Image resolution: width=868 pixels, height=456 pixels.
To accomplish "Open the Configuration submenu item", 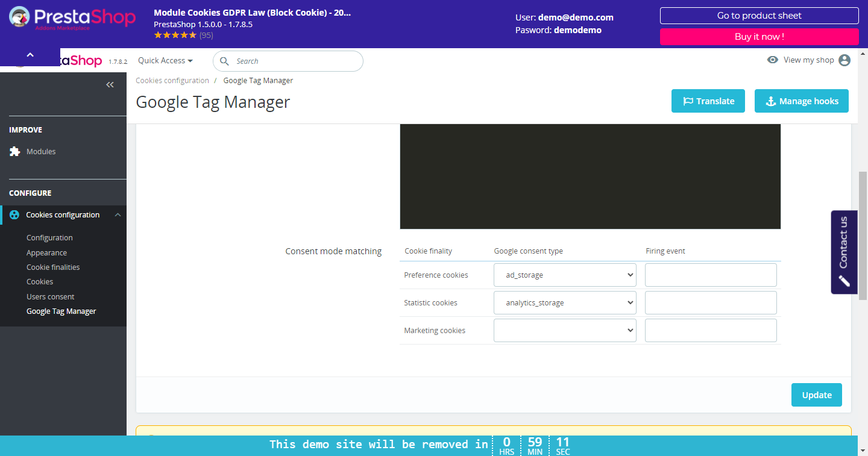I will [x=49, y=238].
